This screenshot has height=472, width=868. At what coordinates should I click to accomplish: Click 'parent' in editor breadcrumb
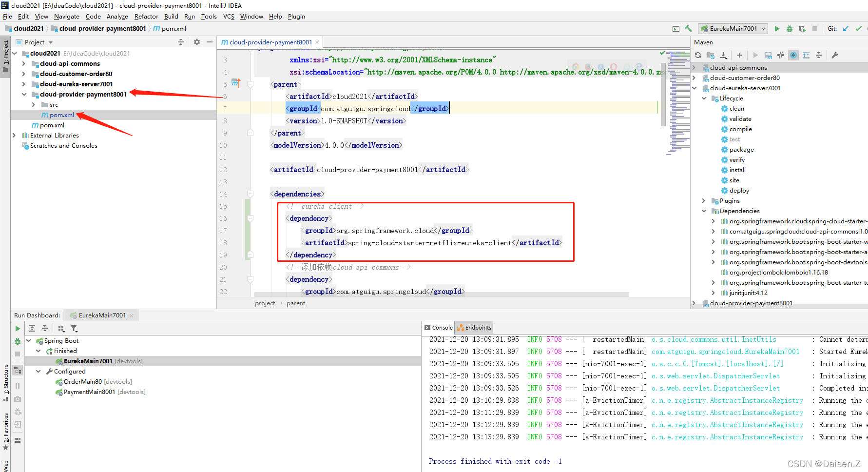(x=296, y=303)
